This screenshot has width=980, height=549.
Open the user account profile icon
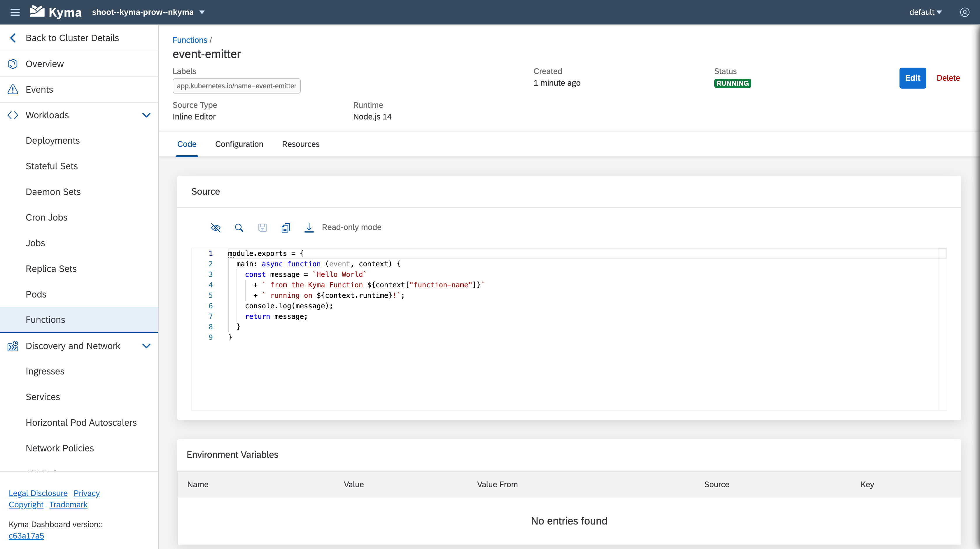point(965,12)
